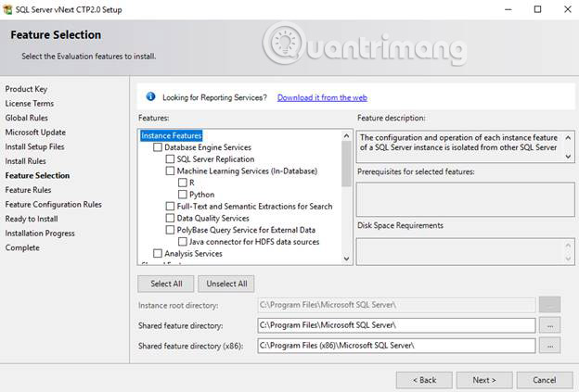Select Installation Progress step
Screen dimensions: 579x392
click(x=40, y=233)
